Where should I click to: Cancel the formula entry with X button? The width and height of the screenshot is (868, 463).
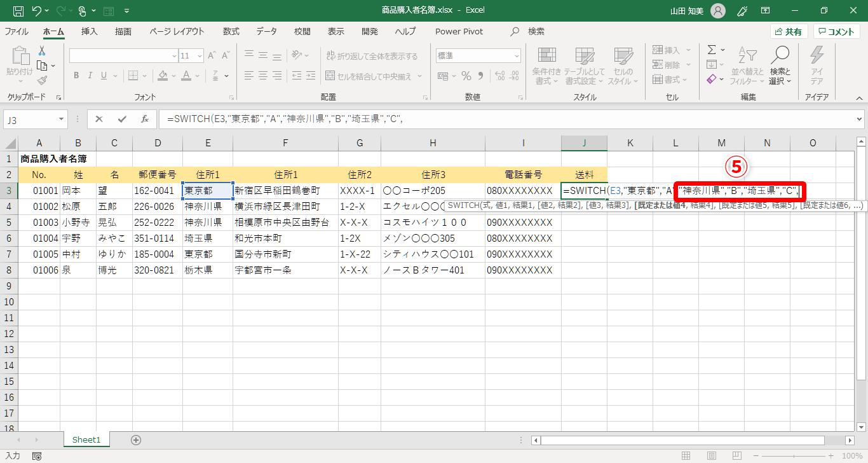pyautogui.click(x=99, y=119)
